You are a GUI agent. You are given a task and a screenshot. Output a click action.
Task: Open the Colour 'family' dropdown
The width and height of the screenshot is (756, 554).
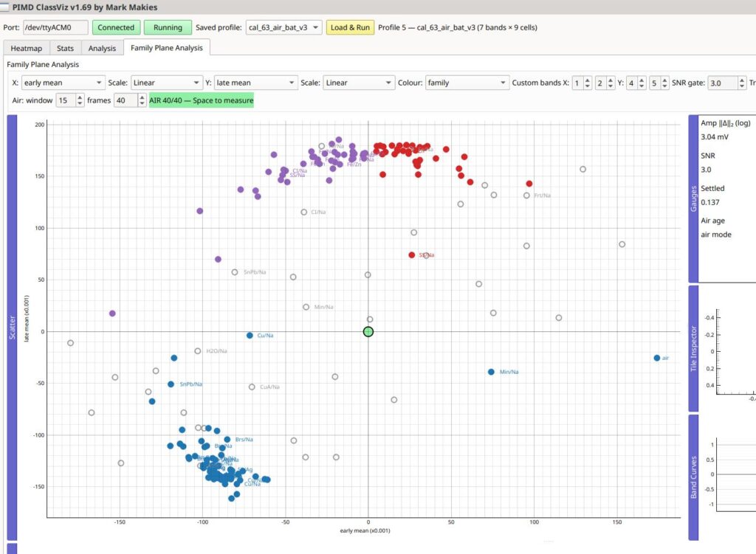pos(467,83)
